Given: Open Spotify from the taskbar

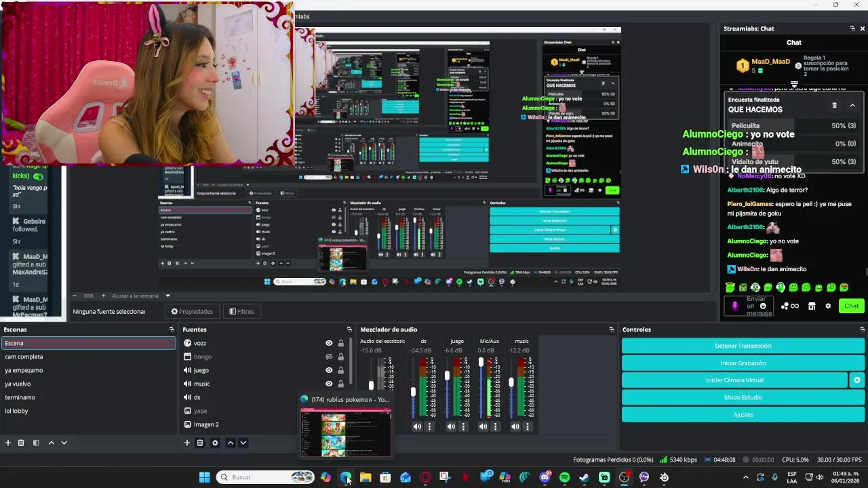Looking at the screenshot, I should 565,477.
